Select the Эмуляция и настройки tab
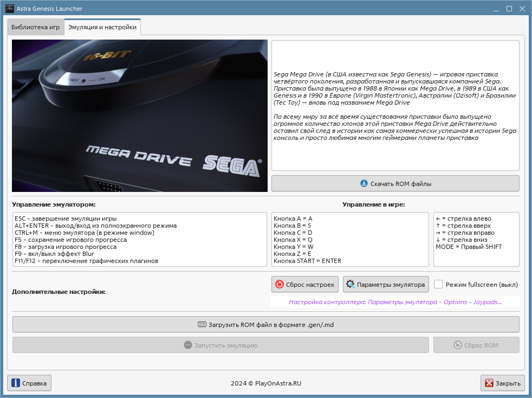This screenshot has width=532, height=398. (x=102, y=27)
